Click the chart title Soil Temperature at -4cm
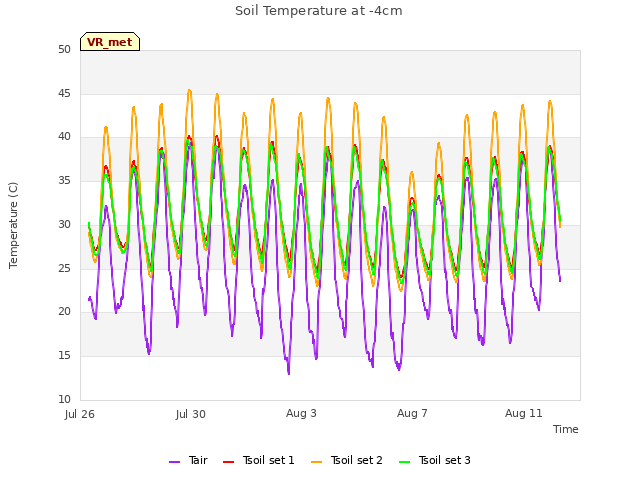640x480 pixels. tap(319, 11)
